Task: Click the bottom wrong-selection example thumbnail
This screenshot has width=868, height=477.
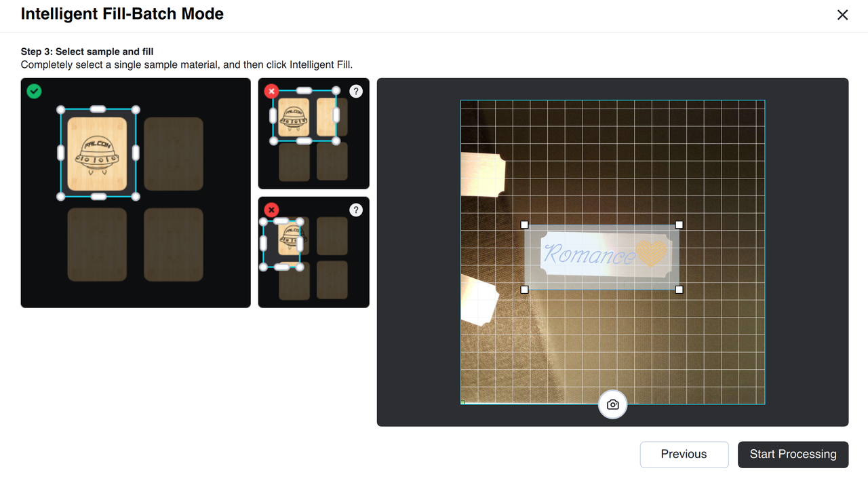Action: click(314, 252)
